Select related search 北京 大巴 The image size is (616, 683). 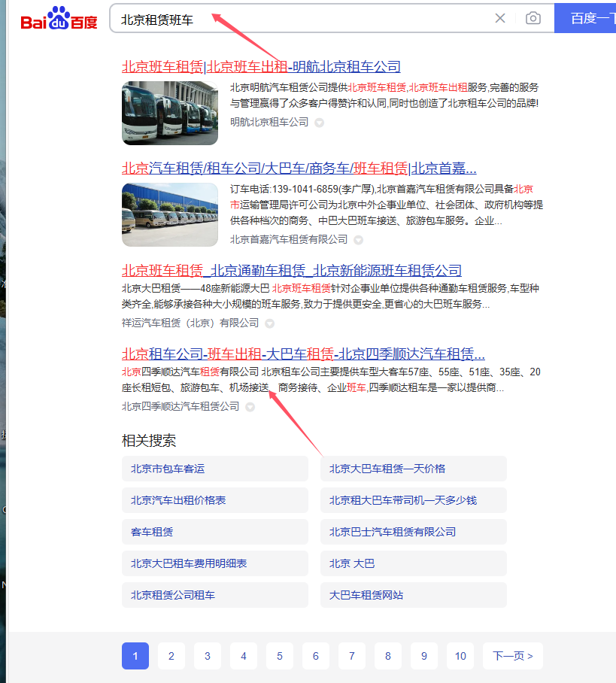point(414,563)
